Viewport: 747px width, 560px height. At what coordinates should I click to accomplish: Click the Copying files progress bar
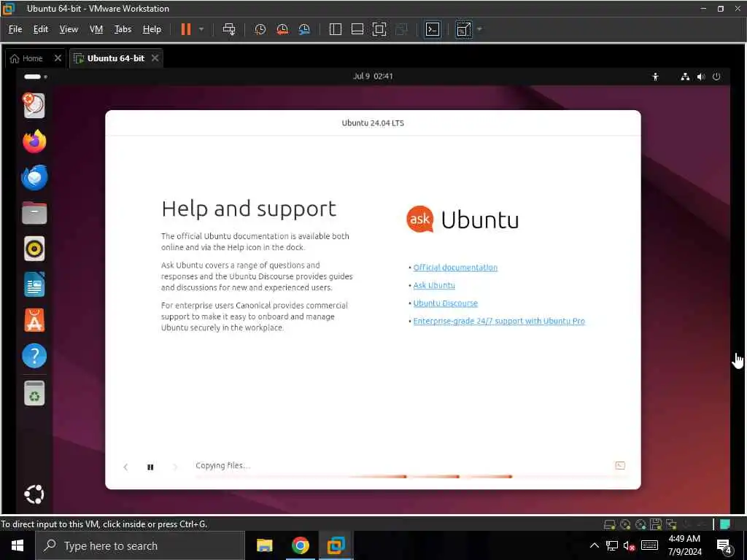pos(412,476)
